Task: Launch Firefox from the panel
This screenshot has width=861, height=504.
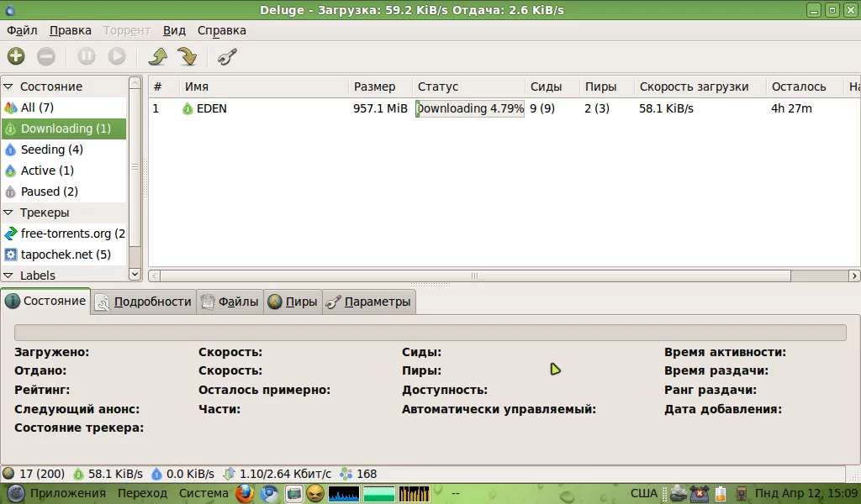Action: point(245,494)
